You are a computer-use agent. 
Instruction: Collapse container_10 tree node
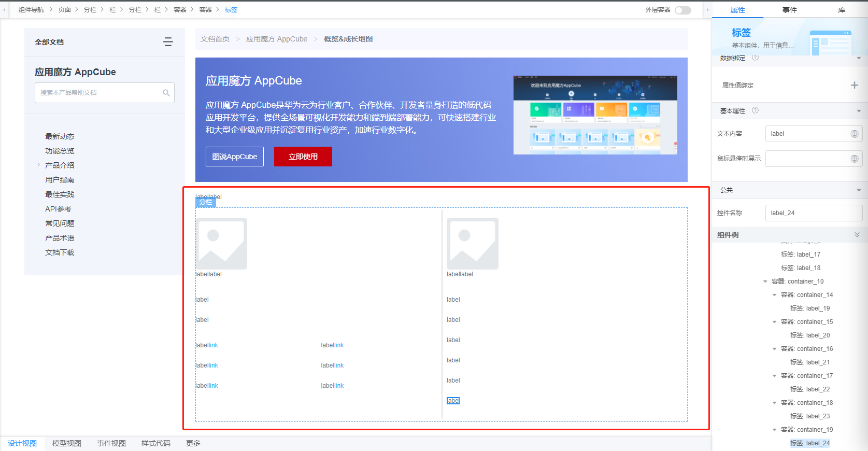click(x=765, y=281)
